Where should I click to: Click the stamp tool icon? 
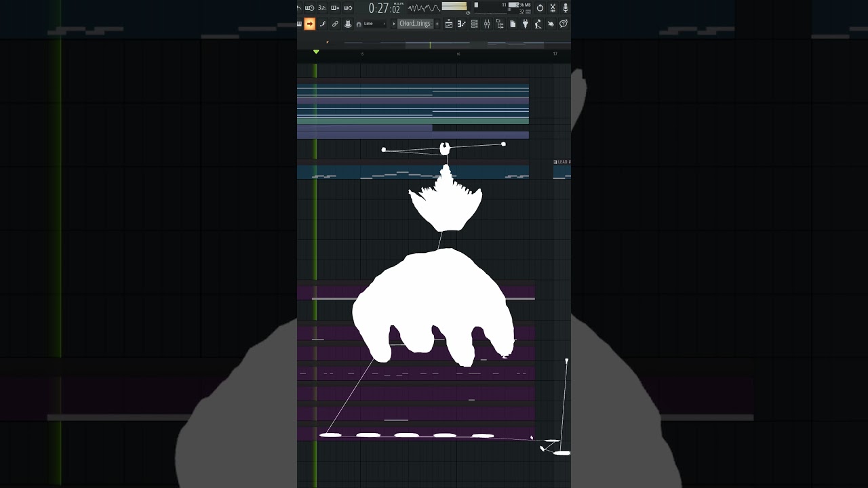348,24
